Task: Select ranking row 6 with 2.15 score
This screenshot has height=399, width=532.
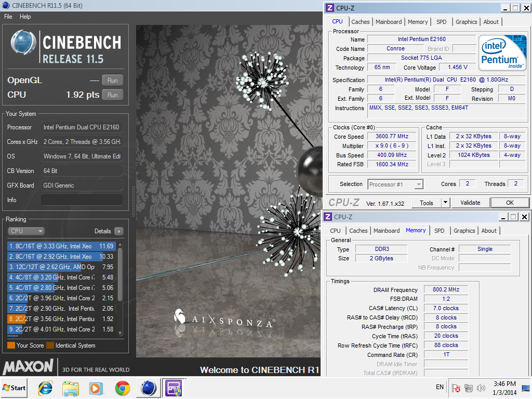Action: (61, 298)
